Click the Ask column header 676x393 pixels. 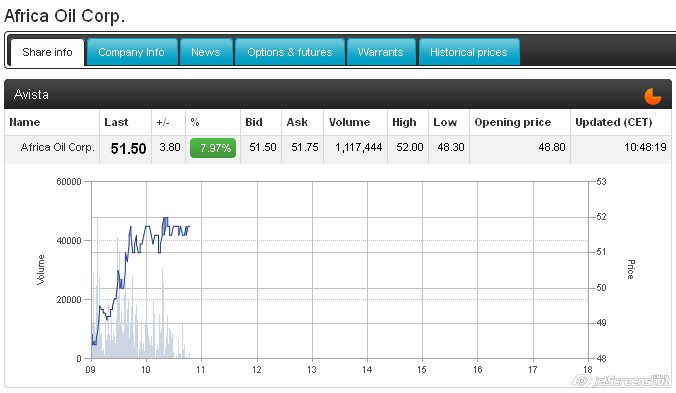[x=297, y=122]
